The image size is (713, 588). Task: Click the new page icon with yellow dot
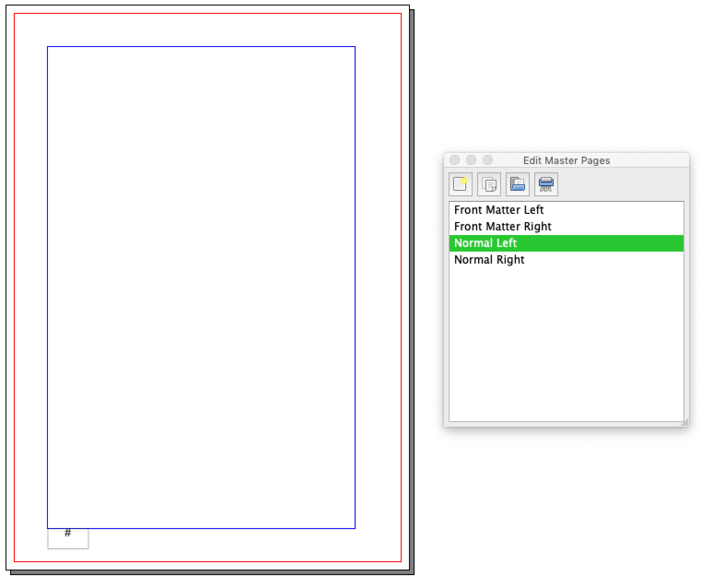click(x=460, y=184)
